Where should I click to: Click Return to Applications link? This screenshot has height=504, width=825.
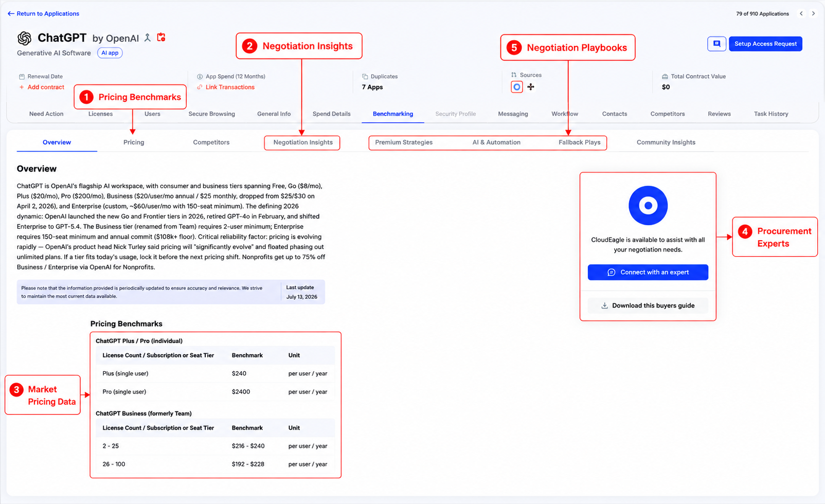pyautogui.click(x=48, y=14)
